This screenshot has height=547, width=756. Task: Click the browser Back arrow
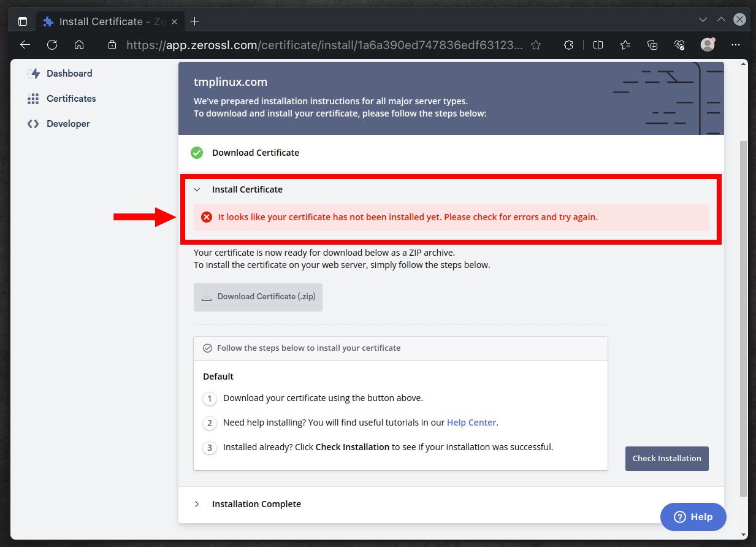25,45
